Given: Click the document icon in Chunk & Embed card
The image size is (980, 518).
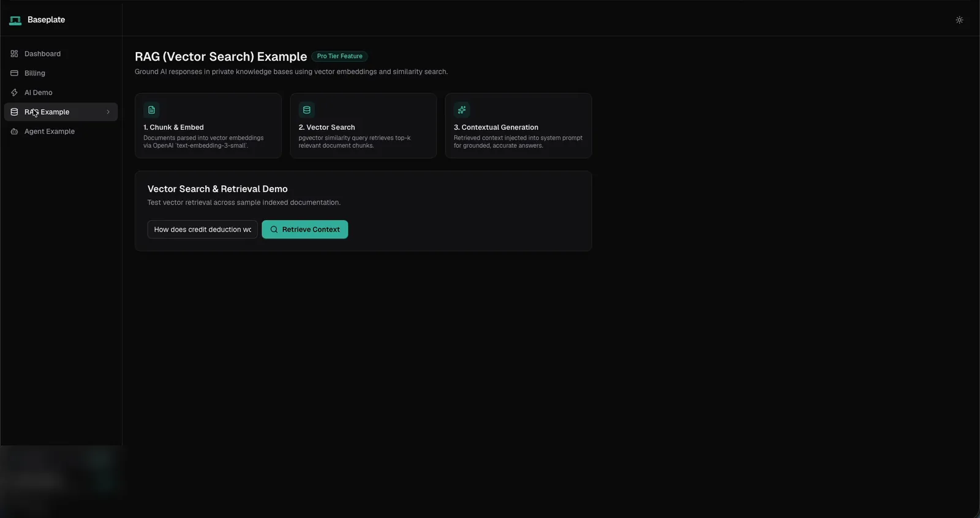Looking at the screenshot, I should 151,110.
